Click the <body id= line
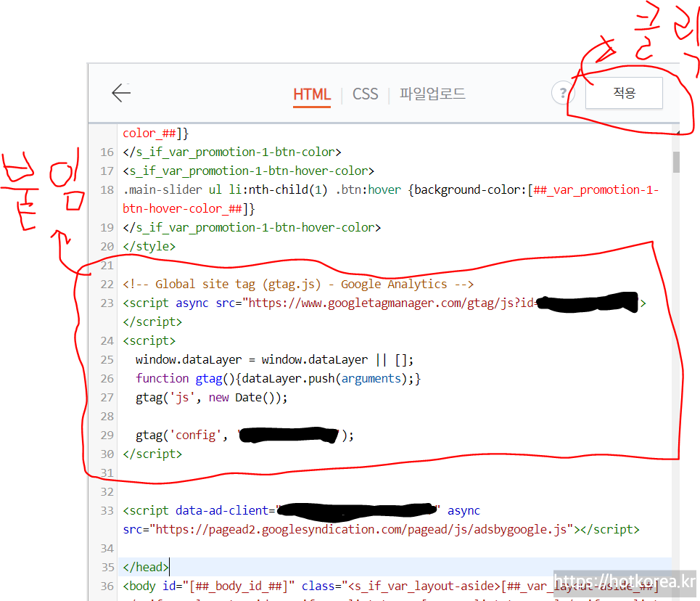The image size is (700, 601). point(391,586)
